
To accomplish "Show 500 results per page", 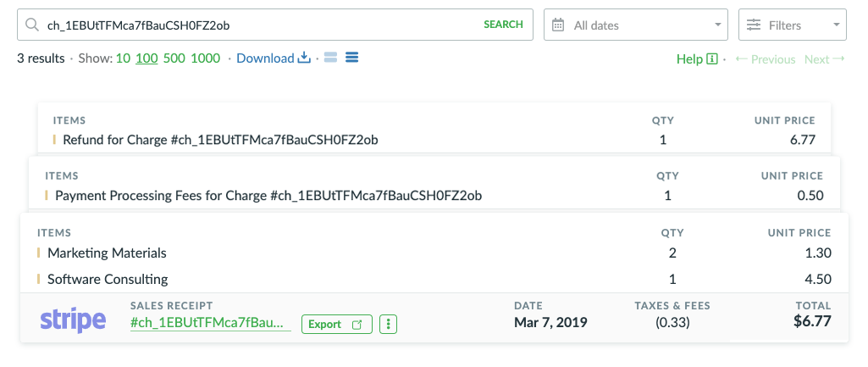I will pyautogui.click(x=174, y=58).
